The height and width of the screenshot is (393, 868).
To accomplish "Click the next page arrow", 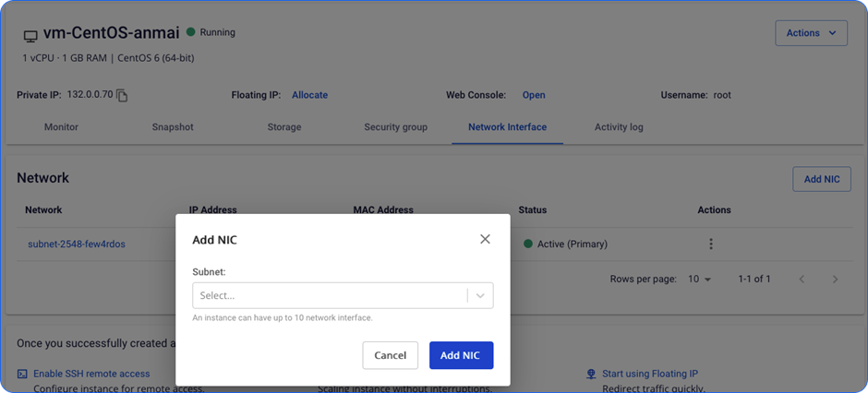I will click(835, 279).
